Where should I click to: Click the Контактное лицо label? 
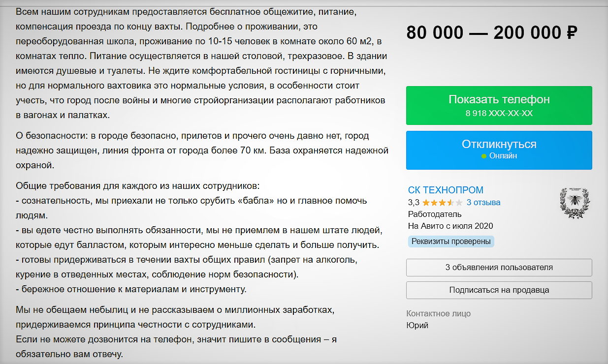tap(439, 314)
